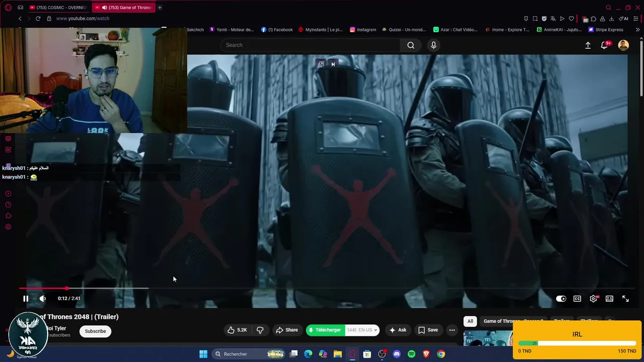
Task: Like the video with 5.2K likes
Action: pyautogui.click(x=237, y=330)
